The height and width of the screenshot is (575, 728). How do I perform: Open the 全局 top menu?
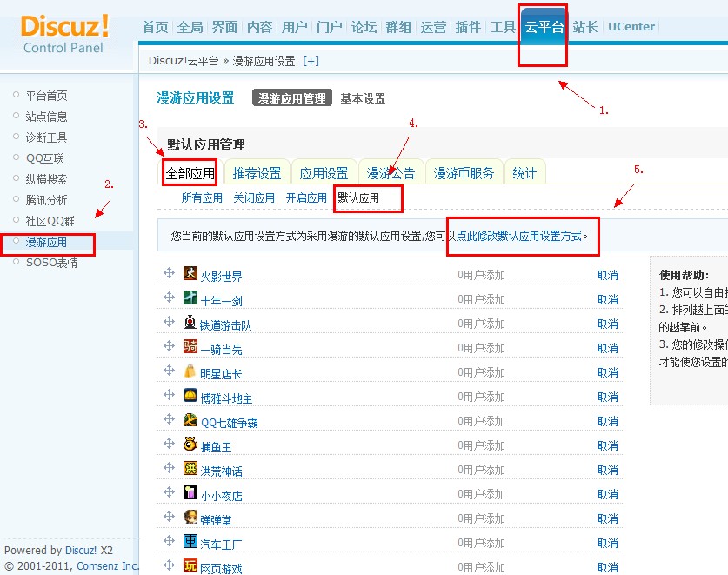190,27
